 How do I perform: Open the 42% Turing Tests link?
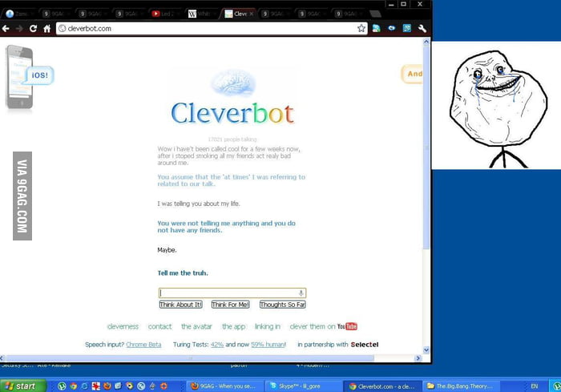217,345
